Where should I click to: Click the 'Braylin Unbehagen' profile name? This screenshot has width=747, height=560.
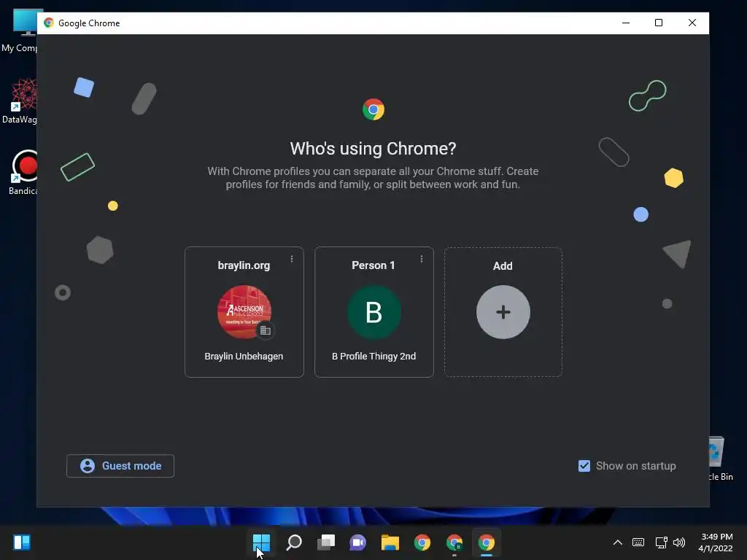tap(244, 356)
